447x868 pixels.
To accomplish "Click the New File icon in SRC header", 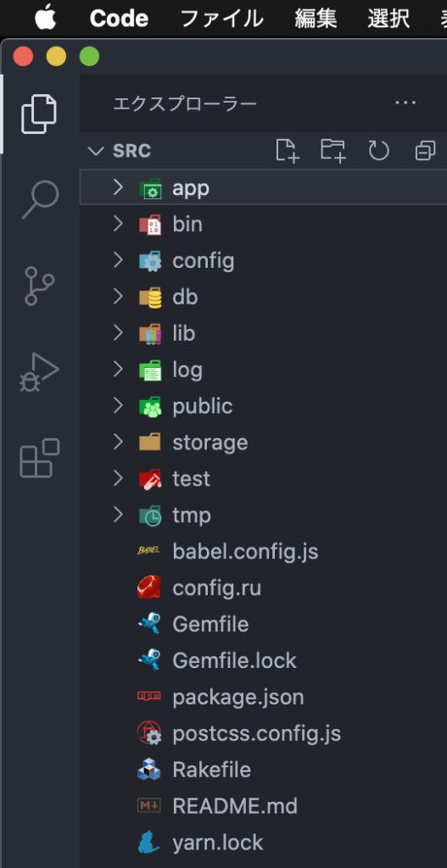I will [288, 151].
